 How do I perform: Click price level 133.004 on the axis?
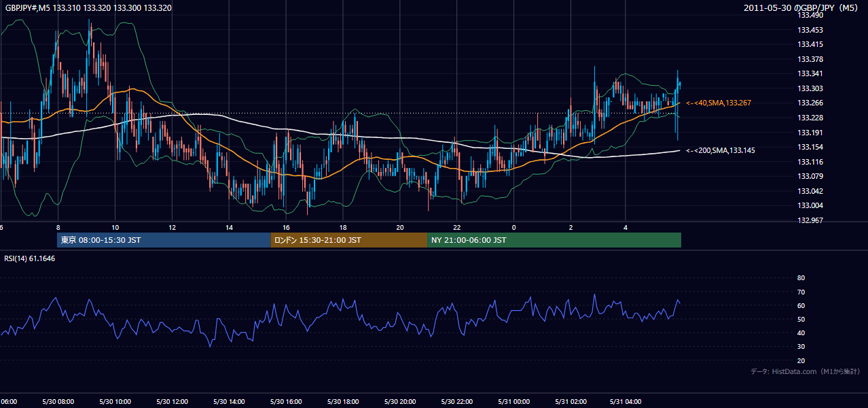pyautogui.click(x=810, y=205)
